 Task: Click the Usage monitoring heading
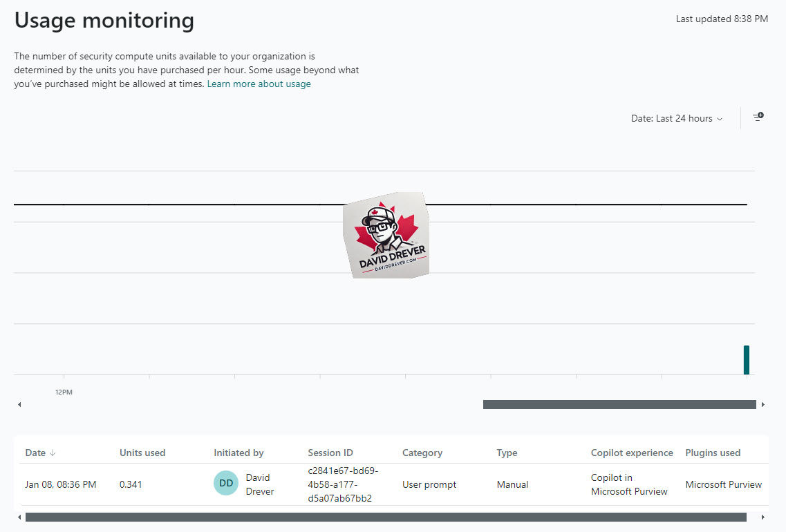(104, 21)
